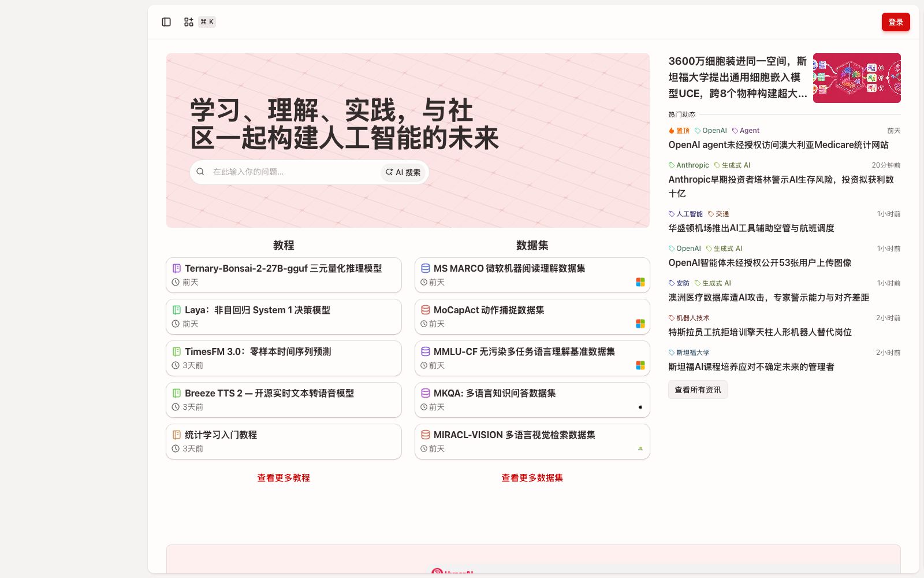This screenshot has width=924, height=578.
Task: Click the Laya tutorial book icon
Action: 177,310
